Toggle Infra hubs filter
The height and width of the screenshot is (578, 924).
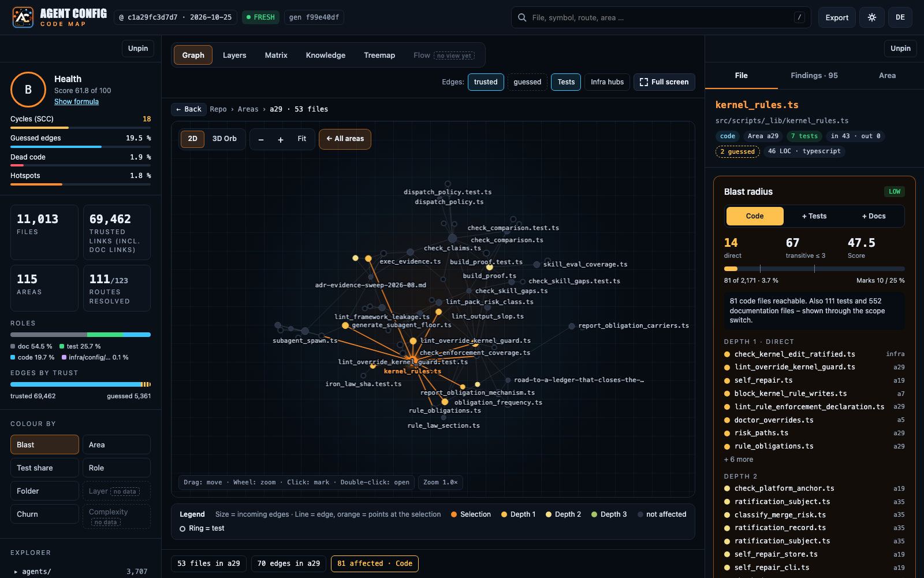[607, 82]
